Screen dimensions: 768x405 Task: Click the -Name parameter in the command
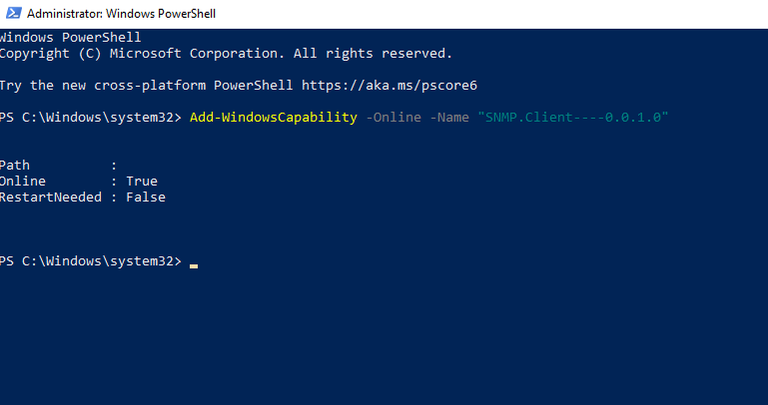[x=449, y=117]
